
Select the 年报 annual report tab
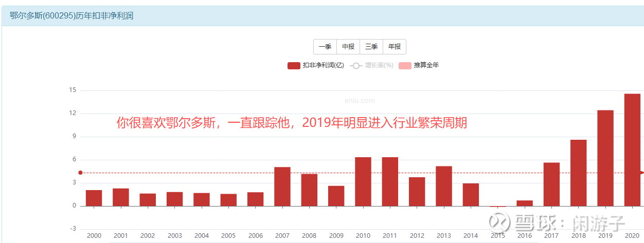[x=395, y=47]
